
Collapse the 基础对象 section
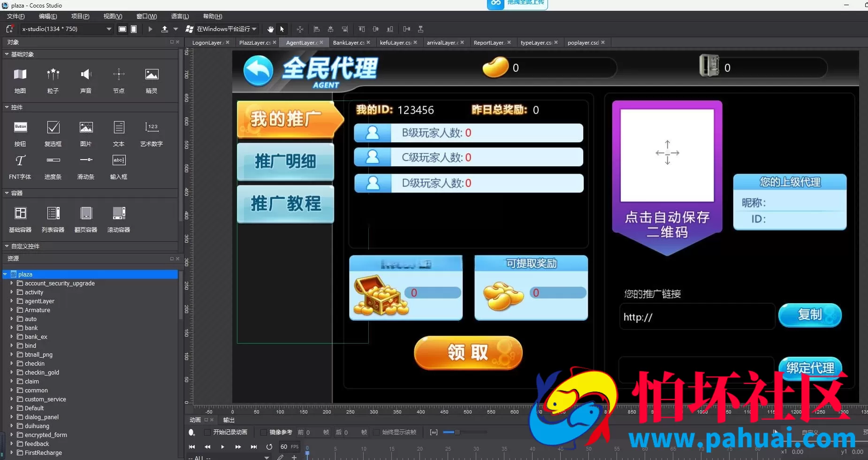pyautogui.click(x=7, y=54)
